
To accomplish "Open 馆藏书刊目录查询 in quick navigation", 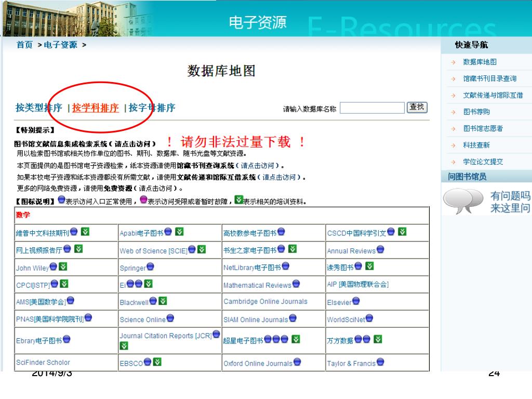I will point(489,79).
